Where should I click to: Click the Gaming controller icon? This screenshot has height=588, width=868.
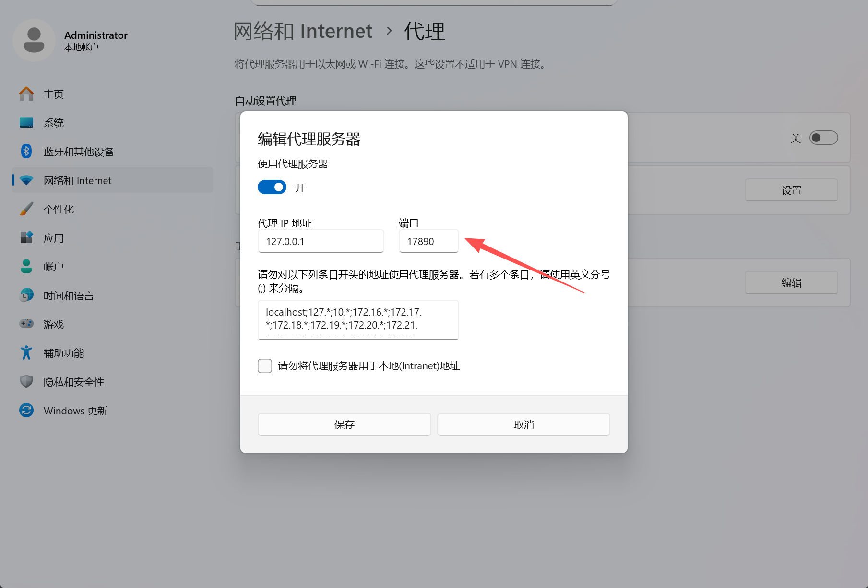click(26, 324)
